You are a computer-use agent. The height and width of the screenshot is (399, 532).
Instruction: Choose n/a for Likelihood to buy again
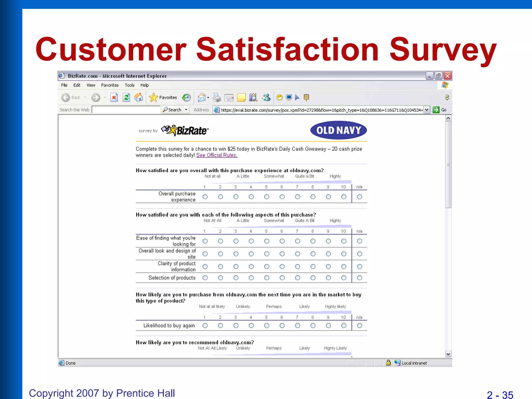(360, 325)
